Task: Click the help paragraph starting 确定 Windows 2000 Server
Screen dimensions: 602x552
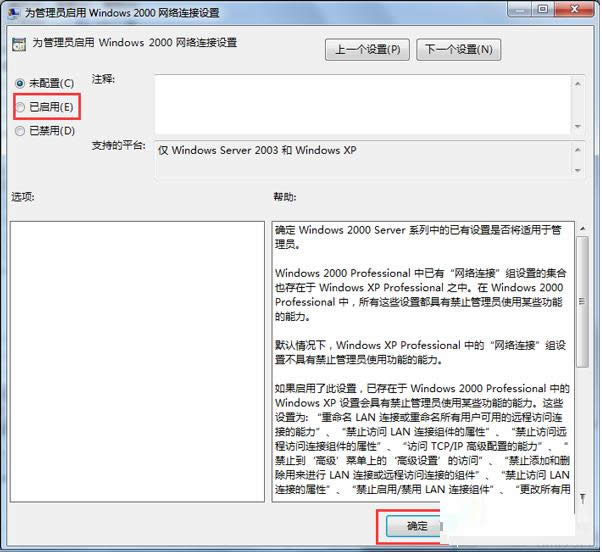Action: (x=418, y=237)
